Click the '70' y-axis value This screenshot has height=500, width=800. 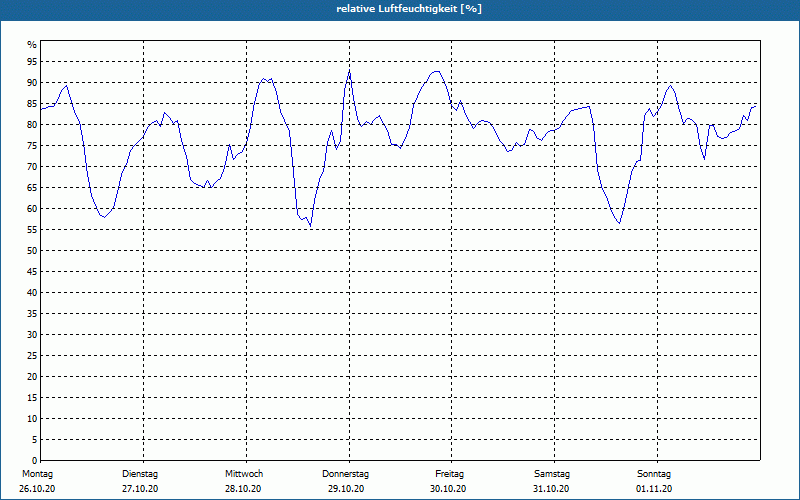pyautogui.click(x=32, y=167)
